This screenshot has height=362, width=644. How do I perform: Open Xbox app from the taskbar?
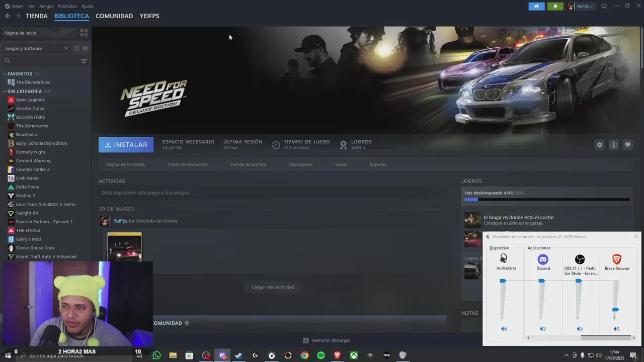pos(354,355)
